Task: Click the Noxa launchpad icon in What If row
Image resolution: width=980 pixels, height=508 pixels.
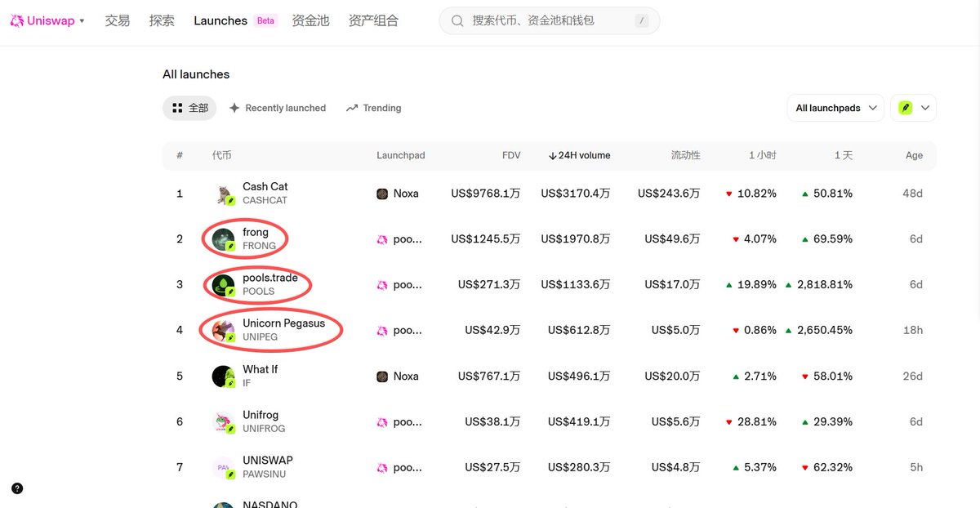Action: tap(382, 377)
